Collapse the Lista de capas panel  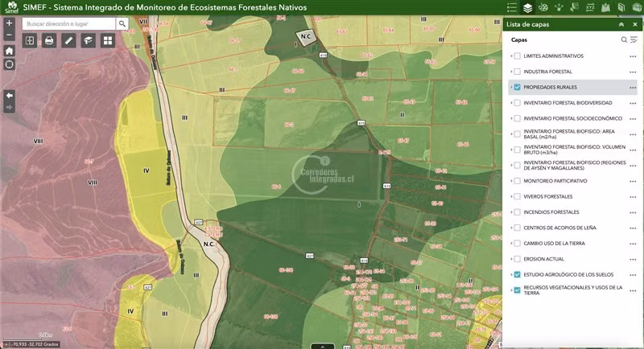click(621, 25)
